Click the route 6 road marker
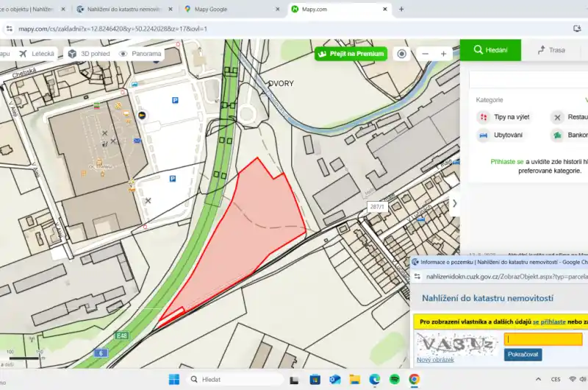This screenshot has height=390, width=588. pos(101,353)
